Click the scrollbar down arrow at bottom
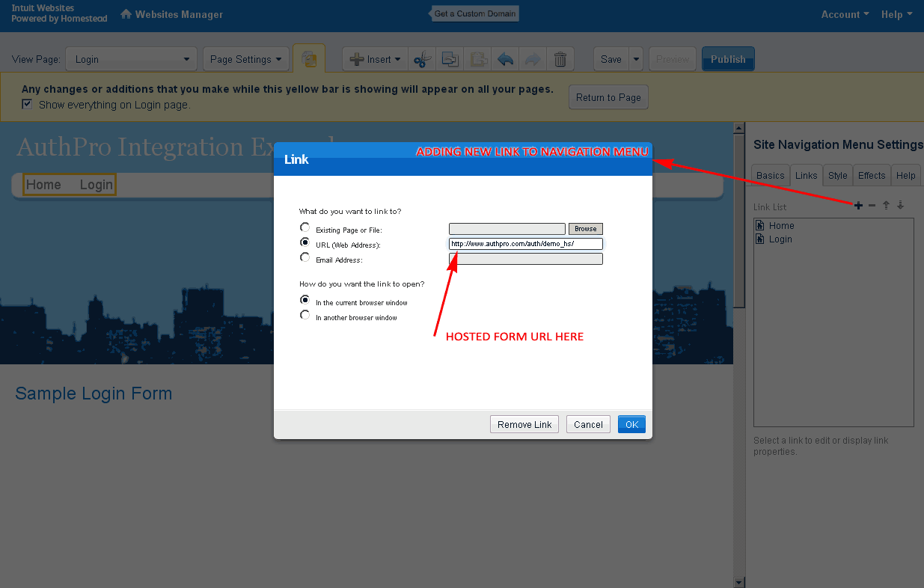Viewport: 924px width, 588px height. click(x=739, y=582)
